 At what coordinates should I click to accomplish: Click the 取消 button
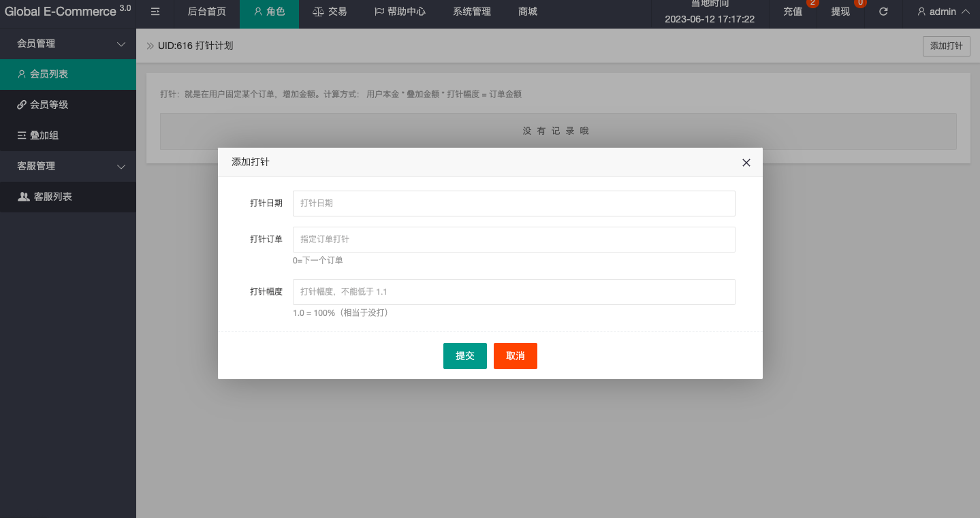tap(515, 356)
